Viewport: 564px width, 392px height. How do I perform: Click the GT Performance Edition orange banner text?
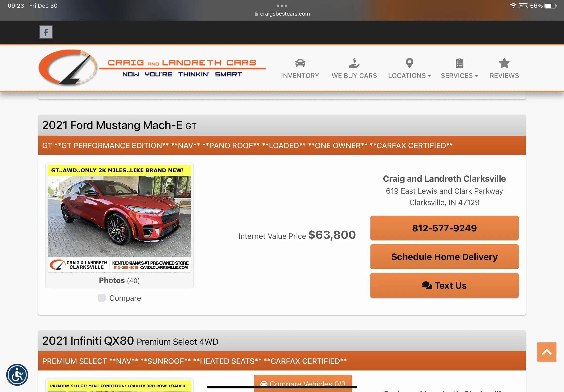point(247,145)
